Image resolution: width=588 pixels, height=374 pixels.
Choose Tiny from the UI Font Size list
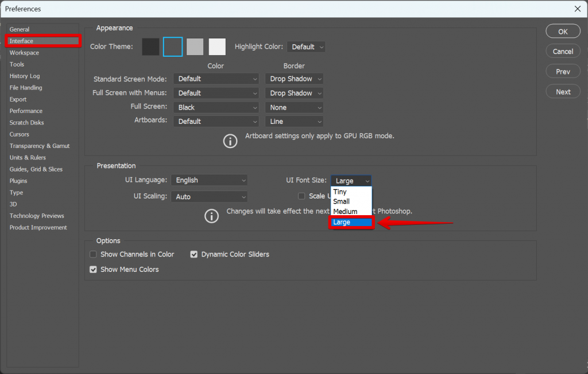(x=340, y=192)
